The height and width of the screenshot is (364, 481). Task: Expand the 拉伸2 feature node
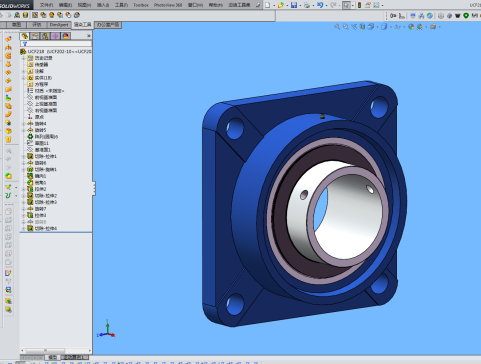[23, 189]
